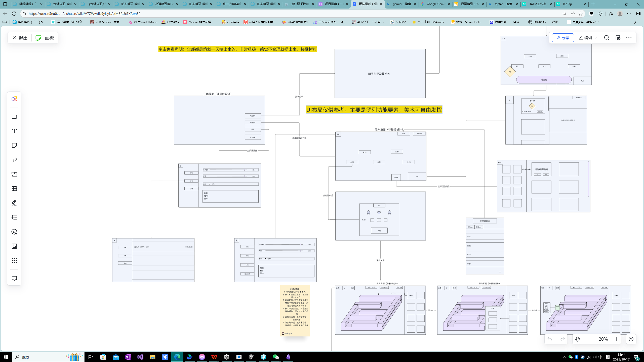
Task: Open more tools grid in sidebar
Action: (14, 260)
